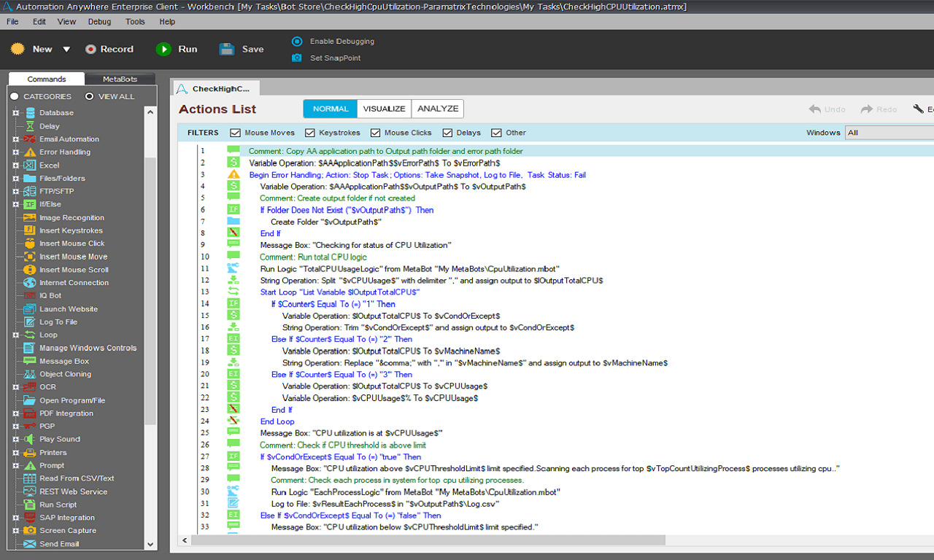
Task: Toggle the Other filter checkbox
Action: pyautogui.click(x=496, y=133)
